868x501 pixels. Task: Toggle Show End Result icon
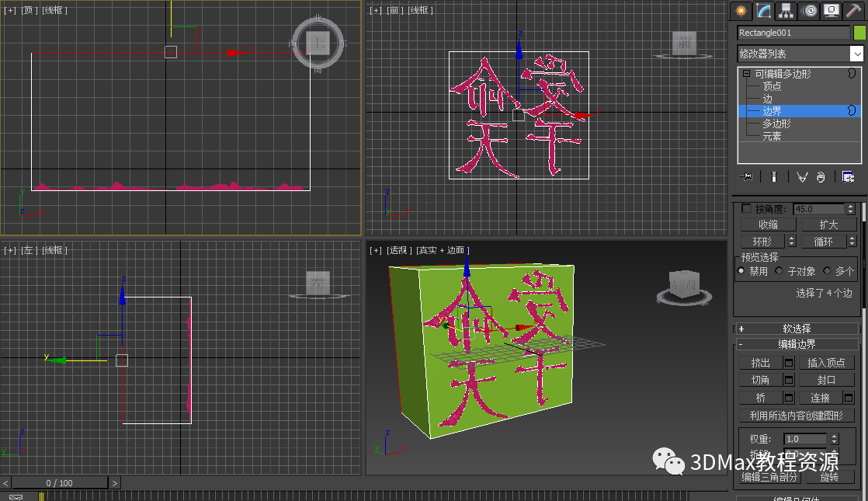(x=774, y=177)
